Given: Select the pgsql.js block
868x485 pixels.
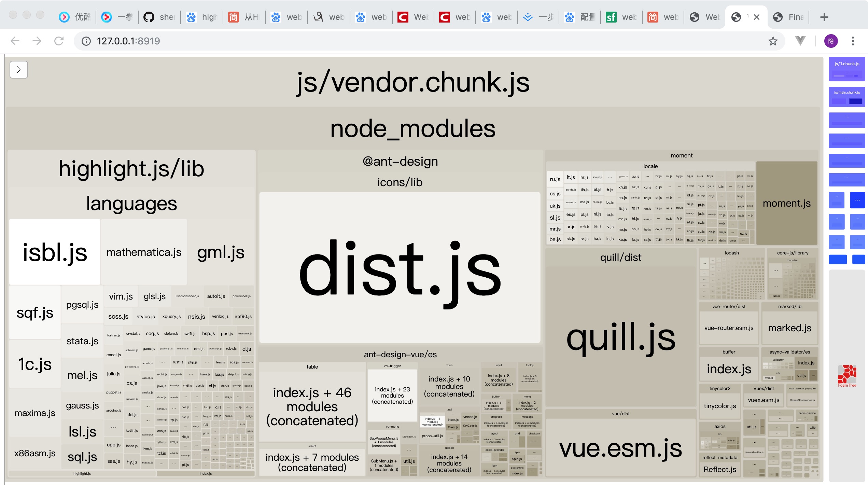Looking at the screenshot, I should click(82, 305).
